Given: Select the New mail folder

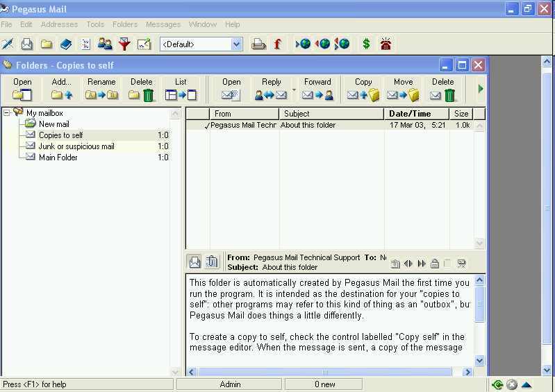Looking at the screenshot, I should point(53,124).
